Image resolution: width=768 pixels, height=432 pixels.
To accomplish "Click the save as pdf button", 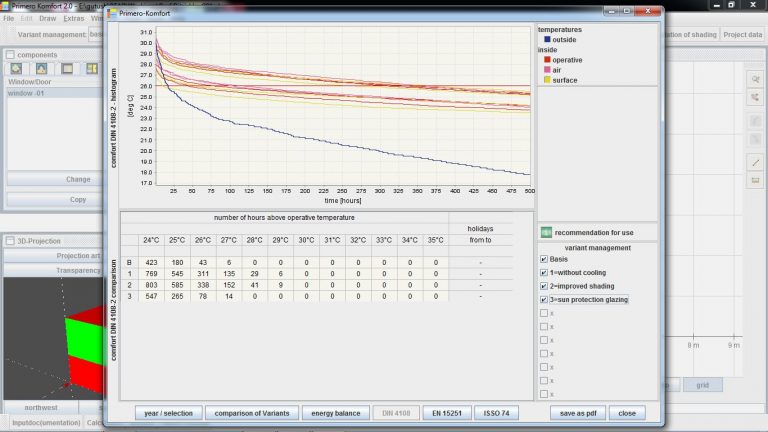I will (x=576, y=412).
